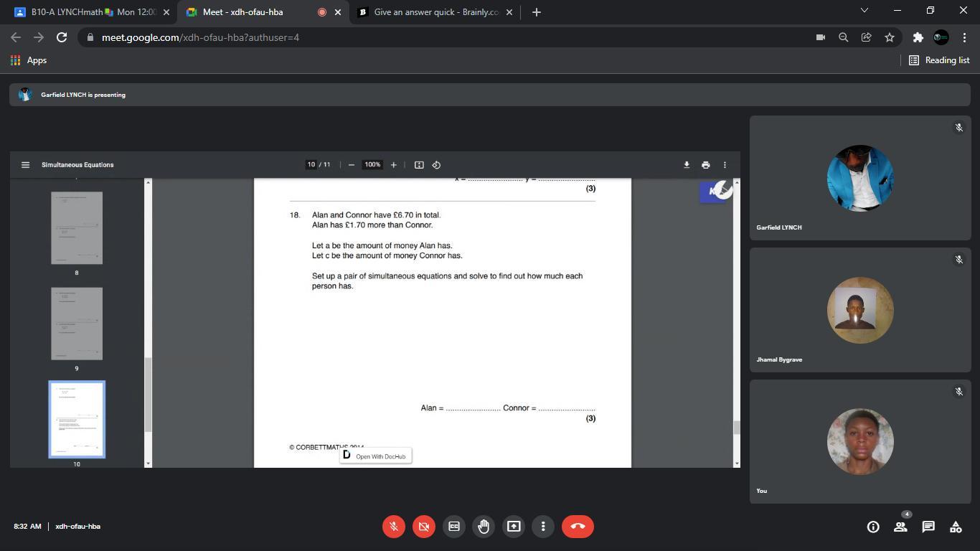Go back to the previous page

(16, 37)
